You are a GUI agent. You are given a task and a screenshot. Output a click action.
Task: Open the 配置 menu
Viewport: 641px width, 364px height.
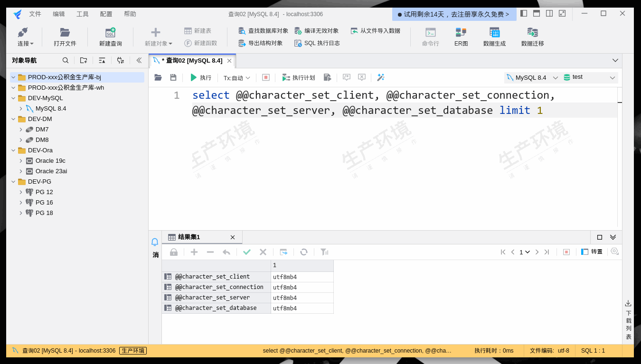(106, 14)
